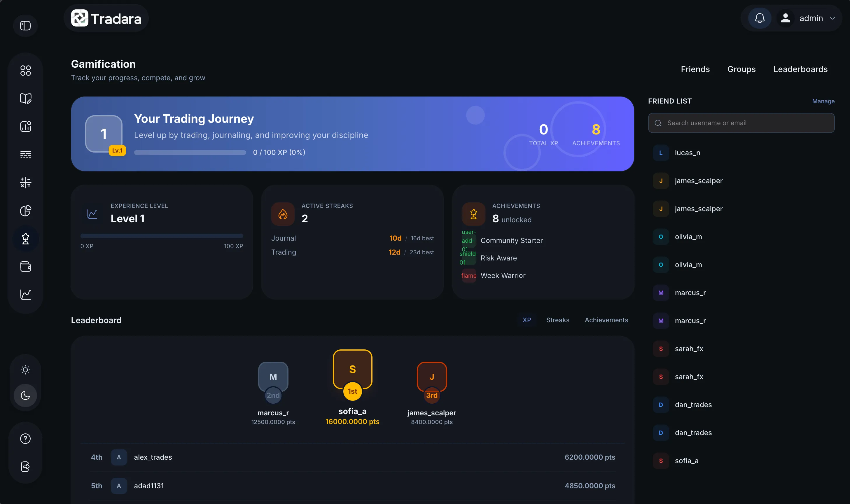Show Achievements leaderboard ranking
The height and width of the screenshot is (504, 850).
click(x=606, y=320)
